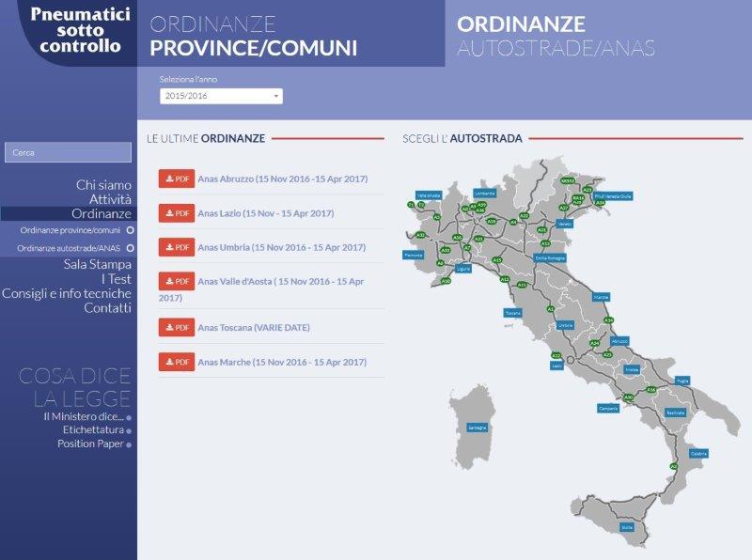Download the Anas Toscana PDF
The height and width of the screenshot is (560, 752).
tap(177, 327)
